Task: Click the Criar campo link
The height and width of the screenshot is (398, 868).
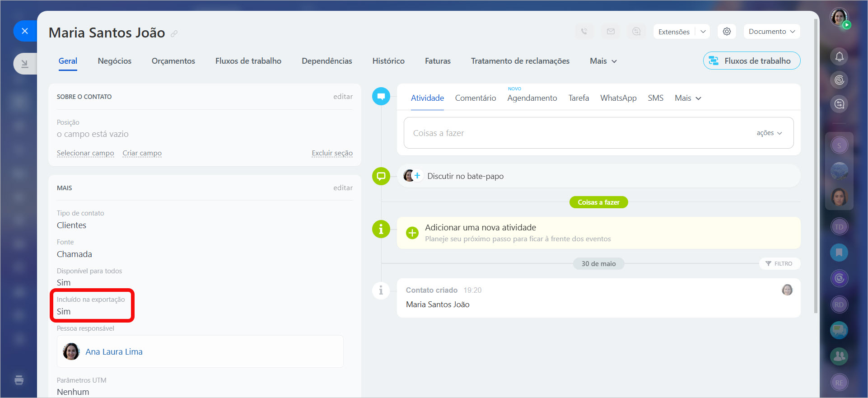Action: (142, 153)
